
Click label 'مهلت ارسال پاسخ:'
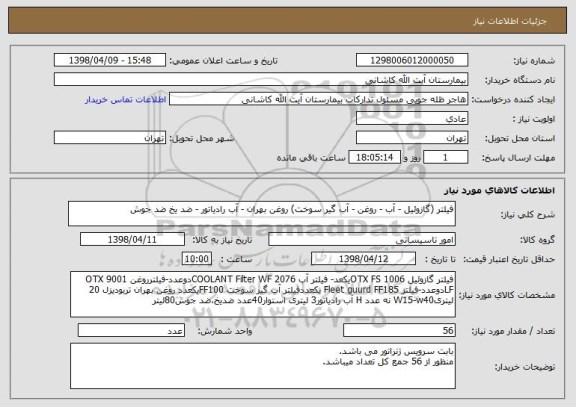click(x=518, y=158)
